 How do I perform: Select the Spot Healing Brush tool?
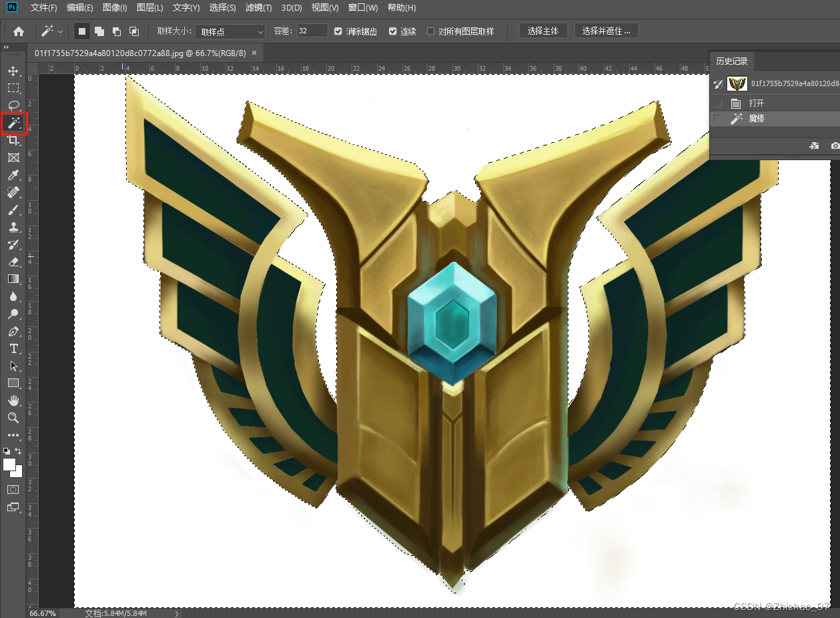tap(13, 192)
